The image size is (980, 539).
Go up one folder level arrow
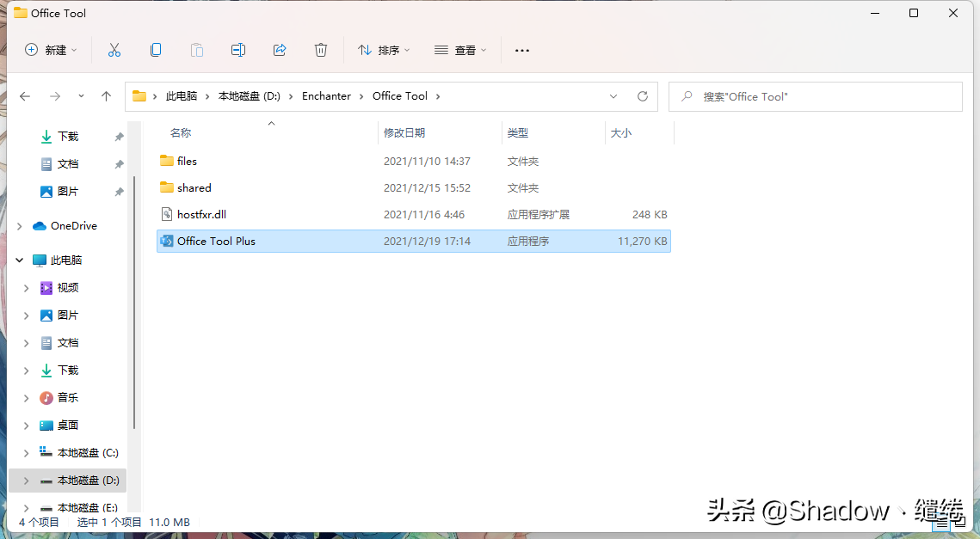(x=106, y=96)
